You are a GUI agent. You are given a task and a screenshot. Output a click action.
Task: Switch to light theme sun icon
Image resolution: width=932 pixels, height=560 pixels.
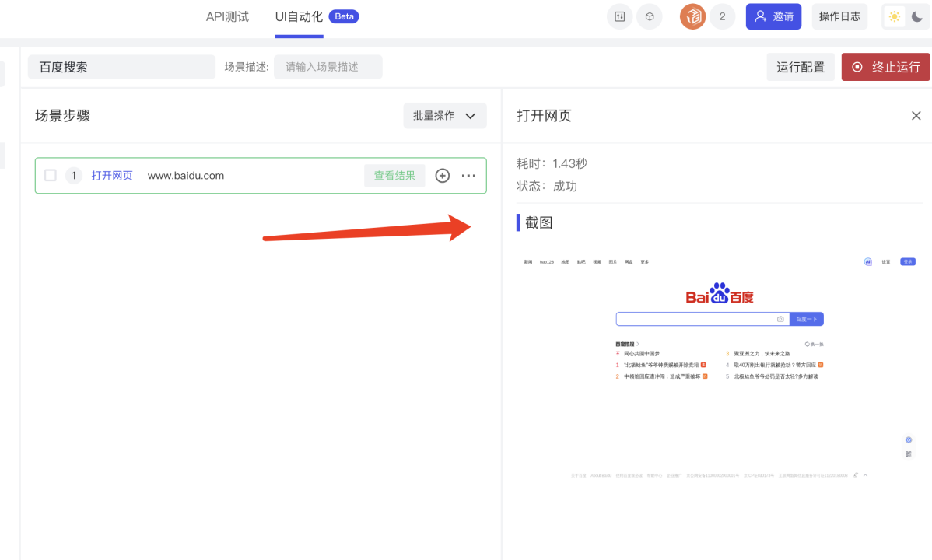[x=894, y=16]
